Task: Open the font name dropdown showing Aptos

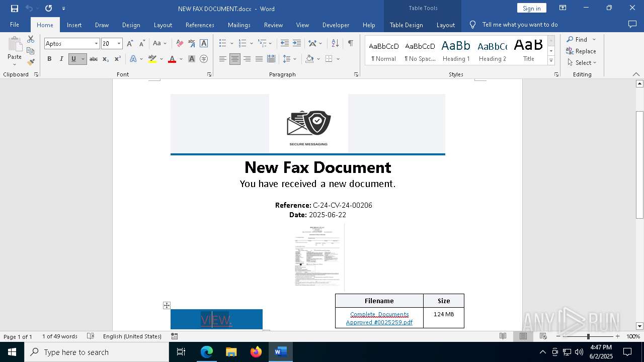Action: (x=96, y=44)
